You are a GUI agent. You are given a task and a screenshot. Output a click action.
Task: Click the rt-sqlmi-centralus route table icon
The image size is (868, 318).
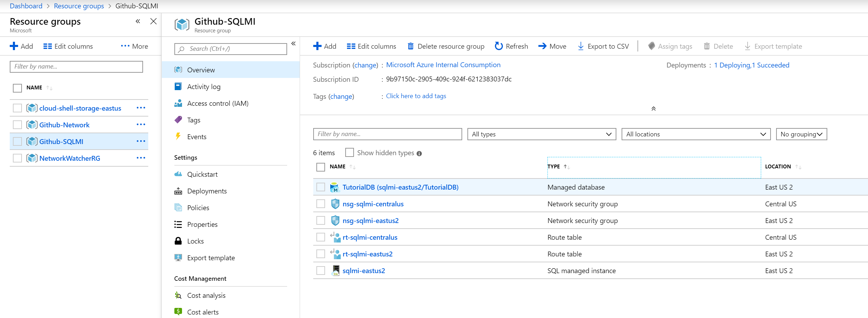336,237
